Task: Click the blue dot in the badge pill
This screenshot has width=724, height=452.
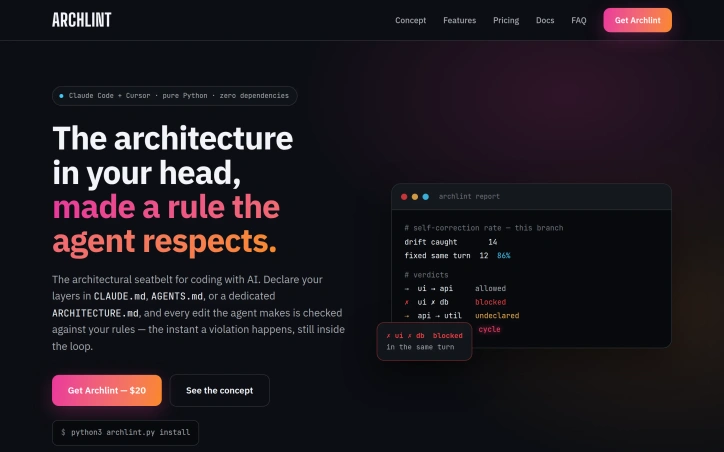Action: click(61, 96)
